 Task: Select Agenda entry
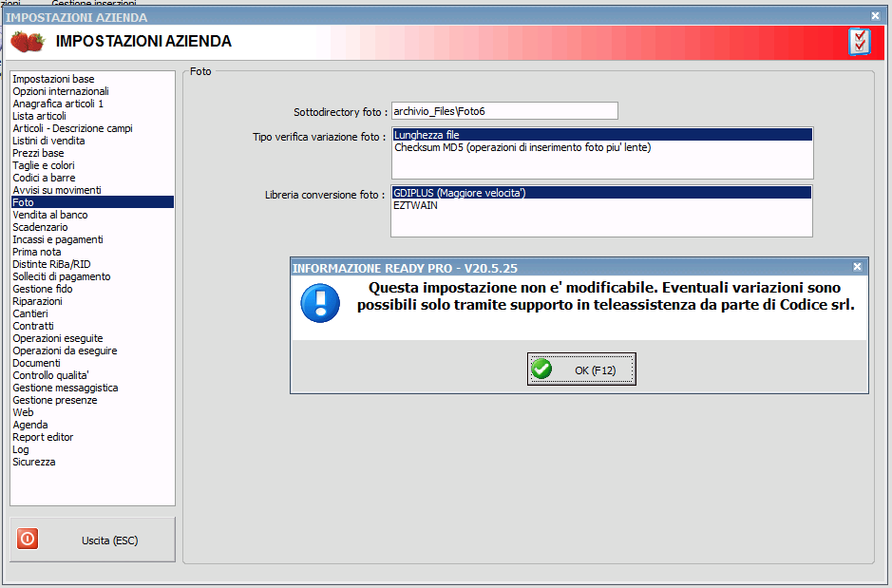pyautogui.click(x=93, y=425)
